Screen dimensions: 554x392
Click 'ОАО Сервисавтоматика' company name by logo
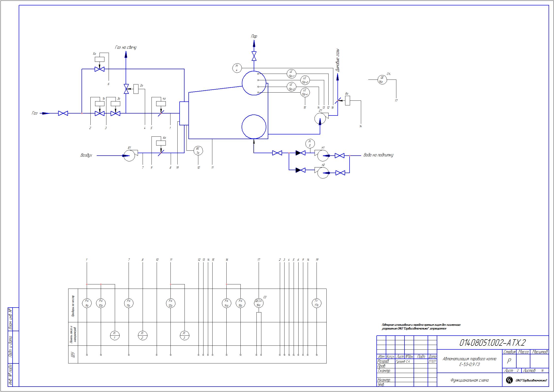click(531, 380)
